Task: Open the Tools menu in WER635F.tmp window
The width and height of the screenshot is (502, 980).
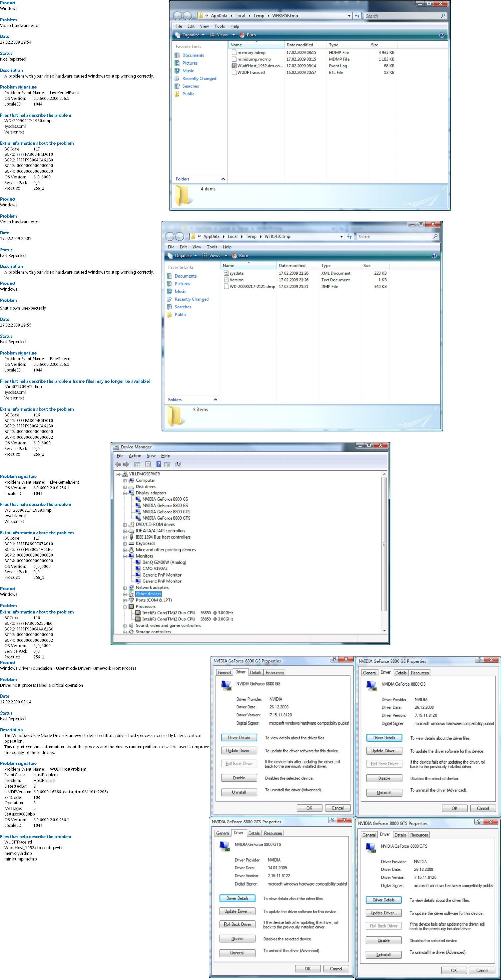Action: (x=220, y=26)
